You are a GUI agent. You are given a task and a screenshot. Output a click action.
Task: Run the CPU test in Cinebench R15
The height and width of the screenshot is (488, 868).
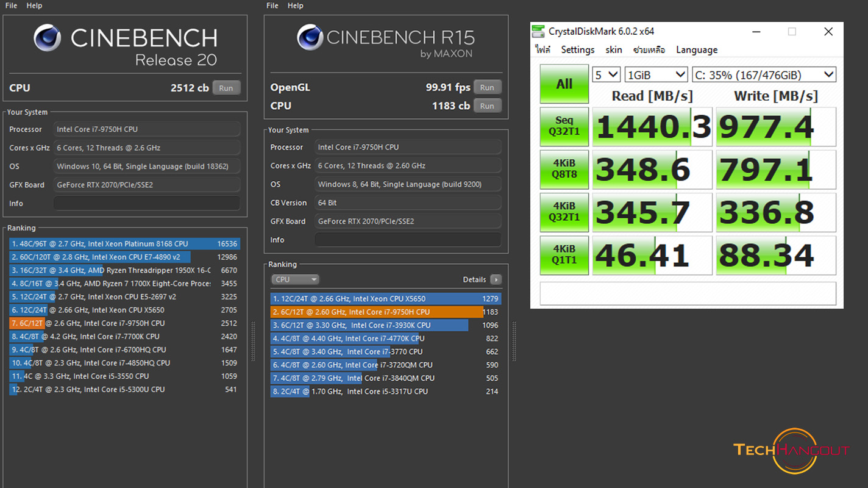pyautogui.click(x=487, y=106)
